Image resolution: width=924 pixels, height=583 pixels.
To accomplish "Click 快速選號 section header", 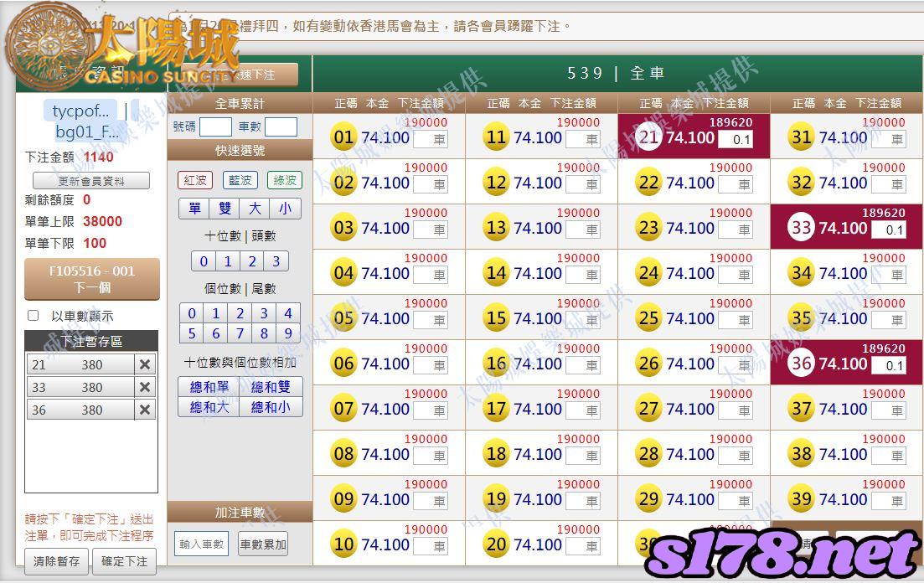I will (x=240, y=150).
